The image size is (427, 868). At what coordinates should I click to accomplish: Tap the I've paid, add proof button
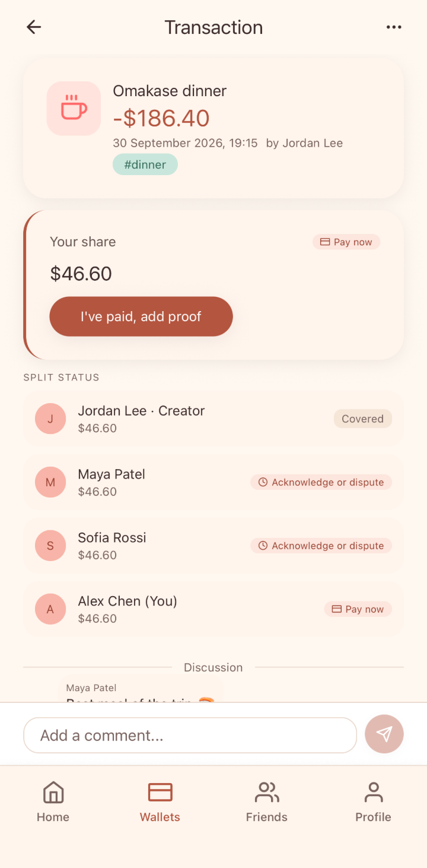click(x=141, y=316)
